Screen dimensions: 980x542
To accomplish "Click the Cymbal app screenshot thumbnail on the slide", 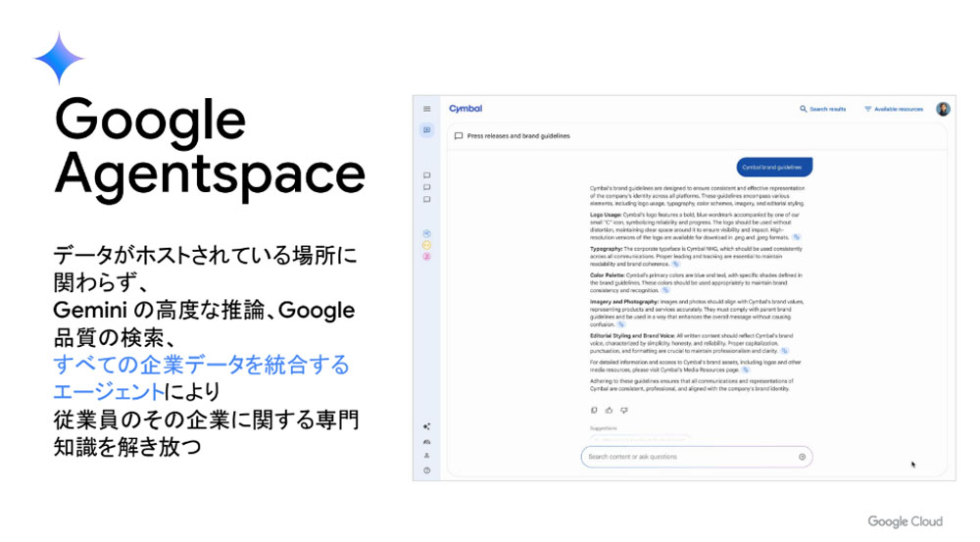I will [684, 288].
